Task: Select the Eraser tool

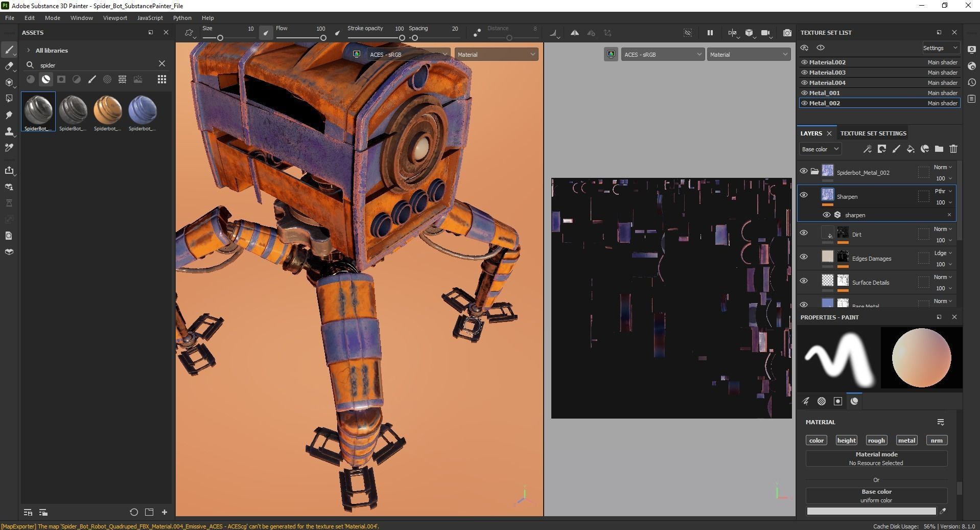Action: coord(9,66)
